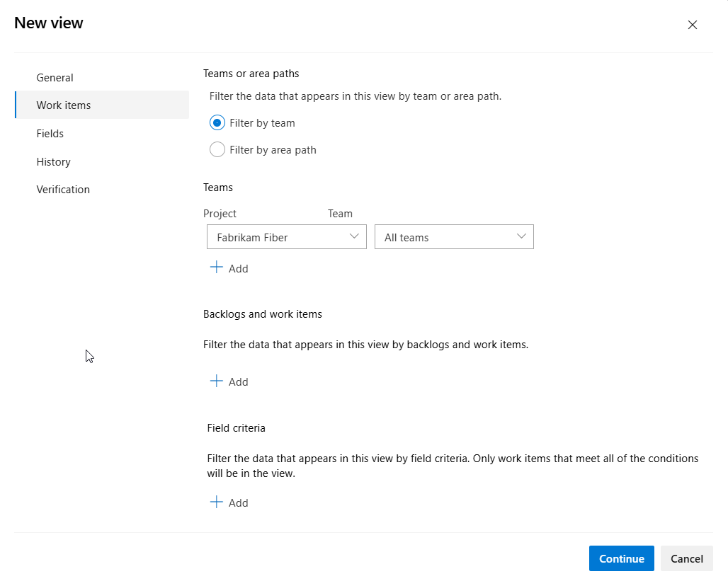728x581 pixels.
Task: Open the Team dropdown showing All teams
Action: (x=454, y=236)
